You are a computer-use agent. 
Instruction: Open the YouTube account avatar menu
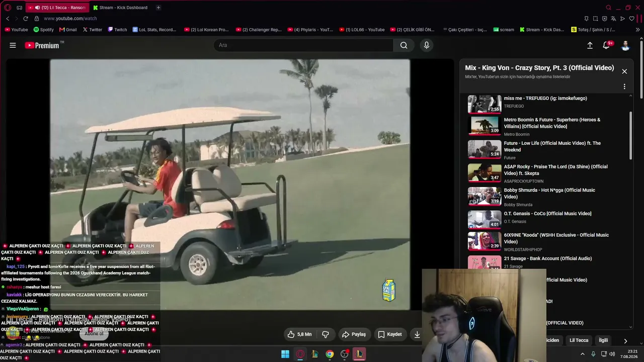(625, 46)
